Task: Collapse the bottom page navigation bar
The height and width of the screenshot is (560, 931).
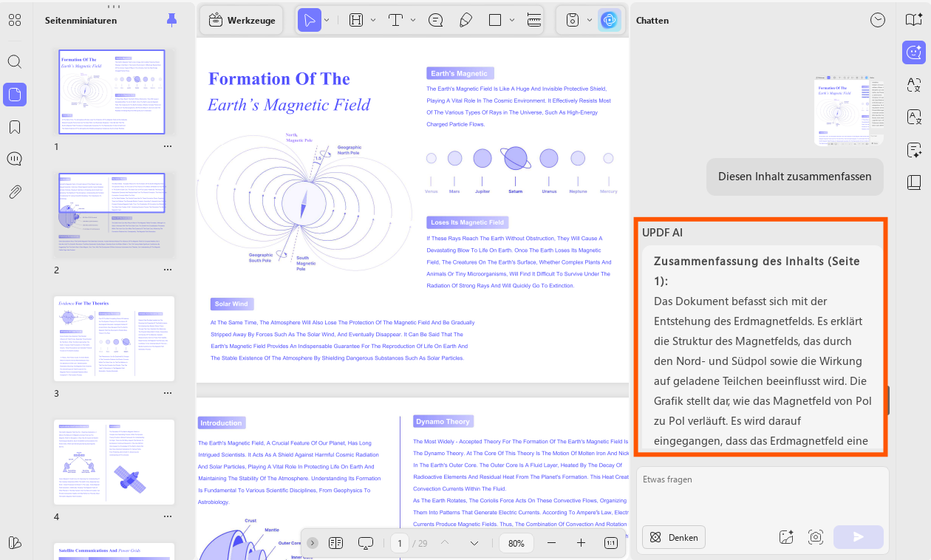Action: tap(313, 543)
